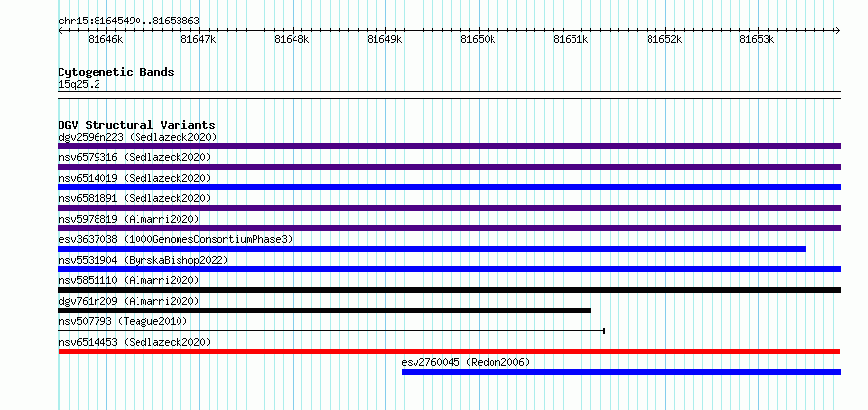Click the 81647k ruler tick label
The image size is (868, 410).
point(199,40)
